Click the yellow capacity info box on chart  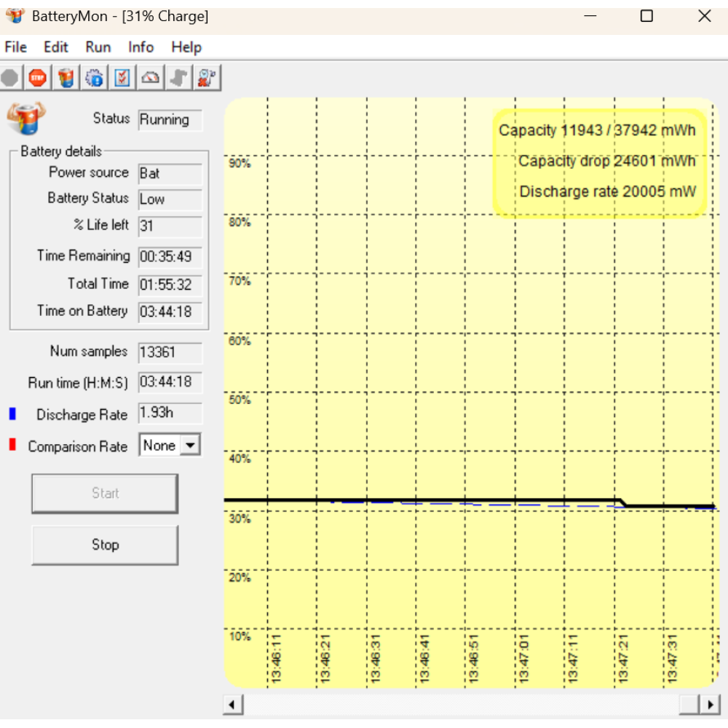(x=599, y=162)
